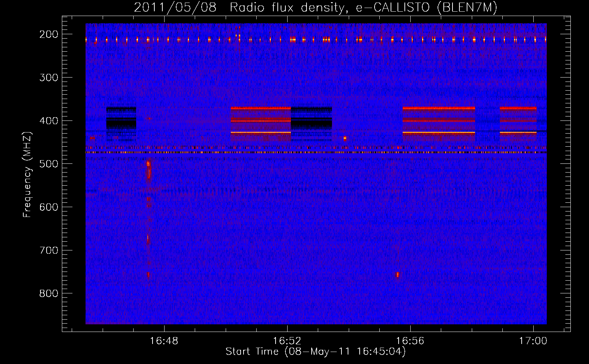Click the 800 frequency tick label
This screenshot has height=364, width=589.
point(49,293)
